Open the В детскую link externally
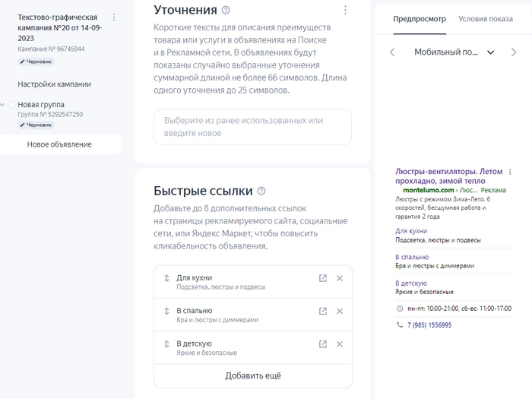 (x=323, y=344)
